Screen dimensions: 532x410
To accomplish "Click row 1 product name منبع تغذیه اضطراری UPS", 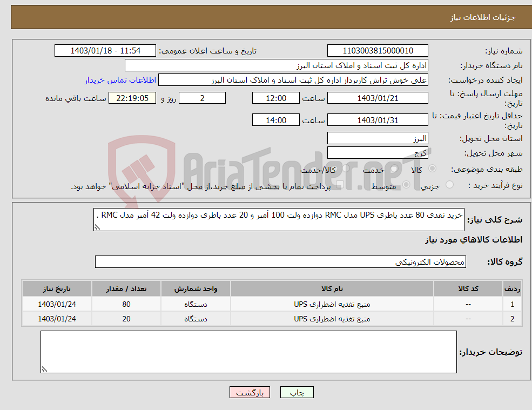I will (x=332, y=304).
